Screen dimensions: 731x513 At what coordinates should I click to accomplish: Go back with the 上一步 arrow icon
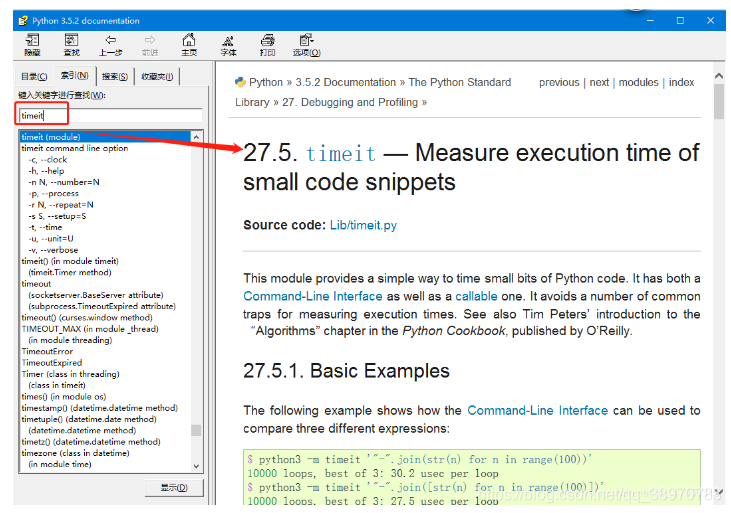[x=110, y=45]
